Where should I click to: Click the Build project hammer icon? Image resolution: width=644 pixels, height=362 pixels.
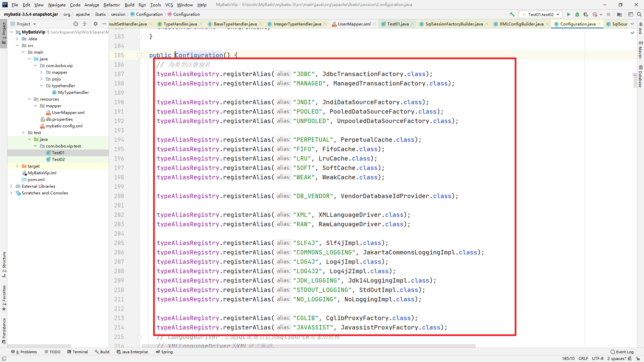coord(512,14)
